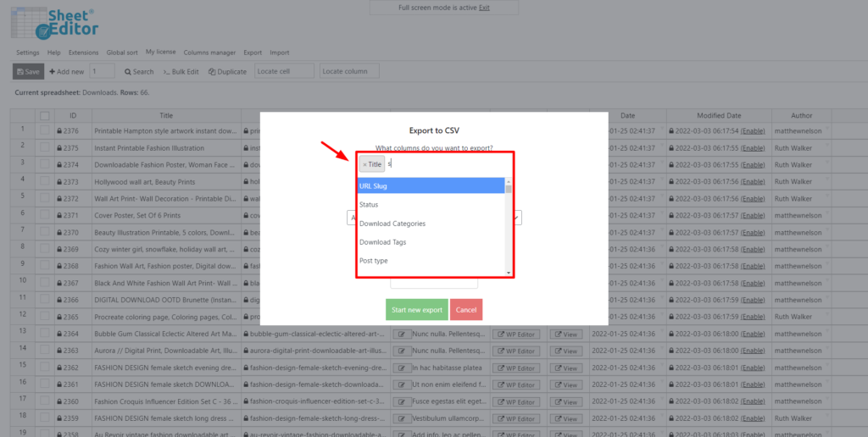This screenshot has height=437, width=868.
Task: Open the Global sort menu
Action: pos(122,53)
